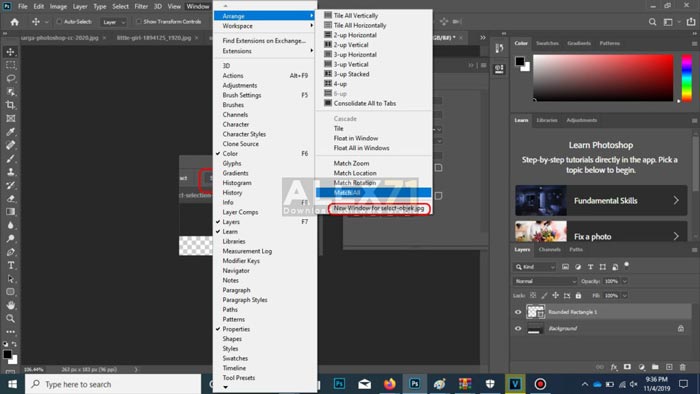Select the Horizontal Type tool
The height and width of the screenshot is (394, 700).
[10, 265]
